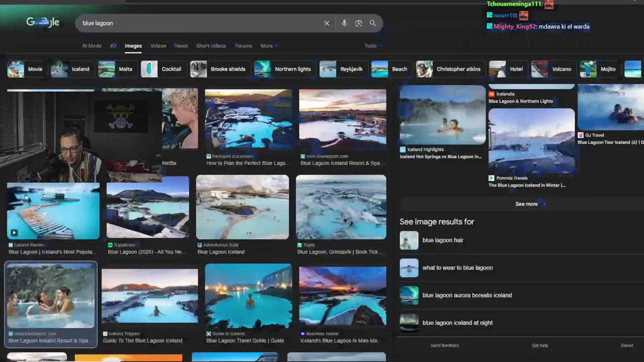Clear the search box with the X icon
This screenshot has width=644, height=362.
coord(327,23)
